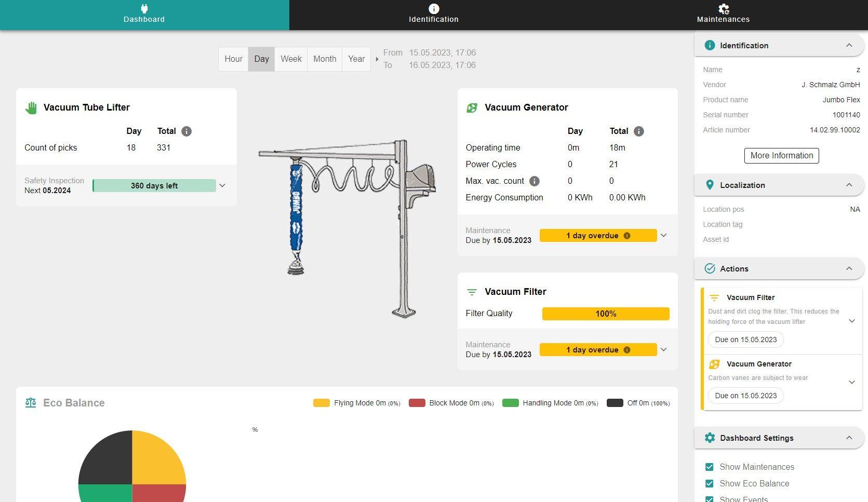
Task: Click the Localization pin icon
Action: [710, 185]
